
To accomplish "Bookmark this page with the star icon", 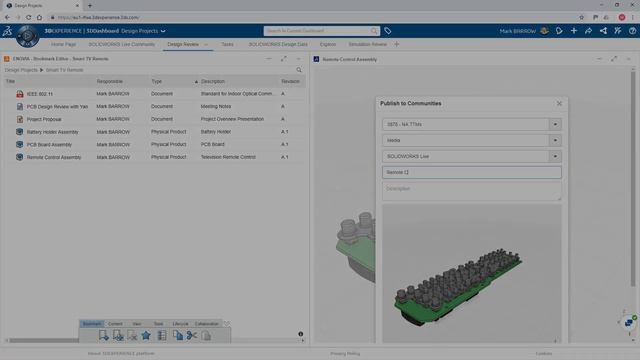I will [x=581, y=18].
